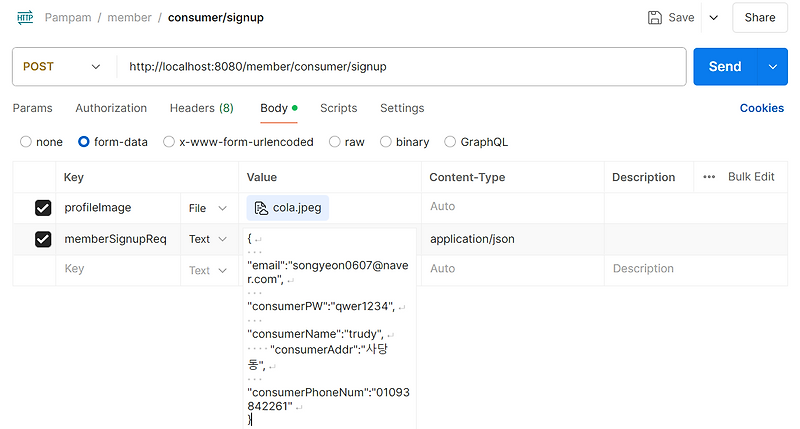800x429 pixels.
Task: Go to the Scripts tab
Action: pyautogui.click(x=338, y=108)
